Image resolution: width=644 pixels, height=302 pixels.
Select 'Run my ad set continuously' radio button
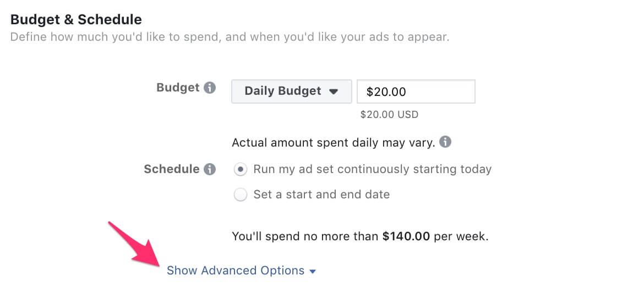point(241,170)
